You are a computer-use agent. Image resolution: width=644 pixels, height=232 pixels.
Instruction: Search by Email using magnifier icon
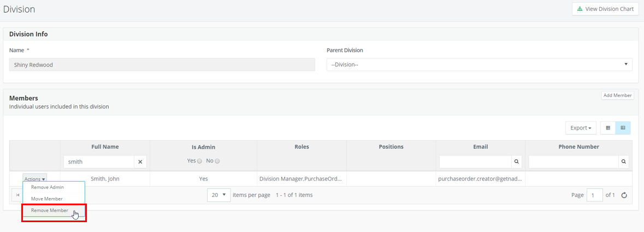(516, 162)
